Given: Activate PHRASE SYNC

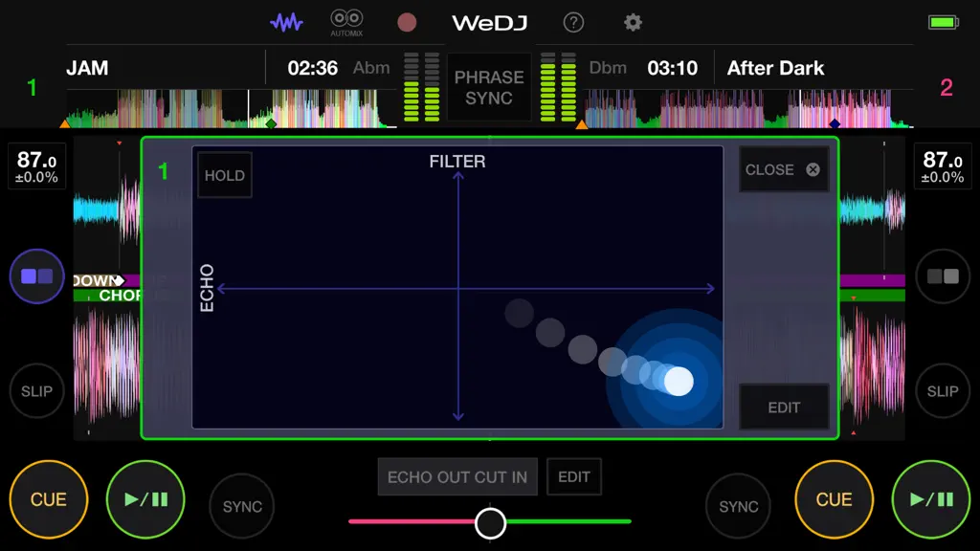Looking at the screenshot, I should pyautogui.click(x=489, y=87).
